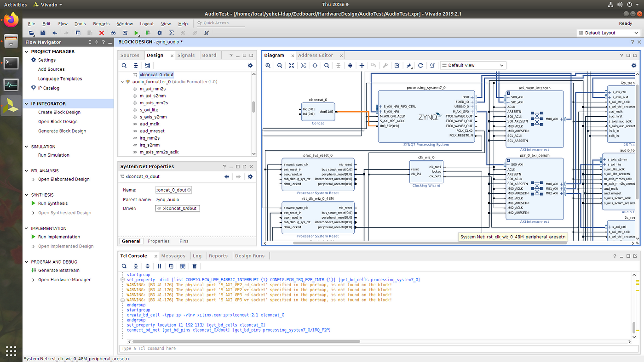Click the Name field in net properties
The image size is (644, 362).
pos(173,190)
